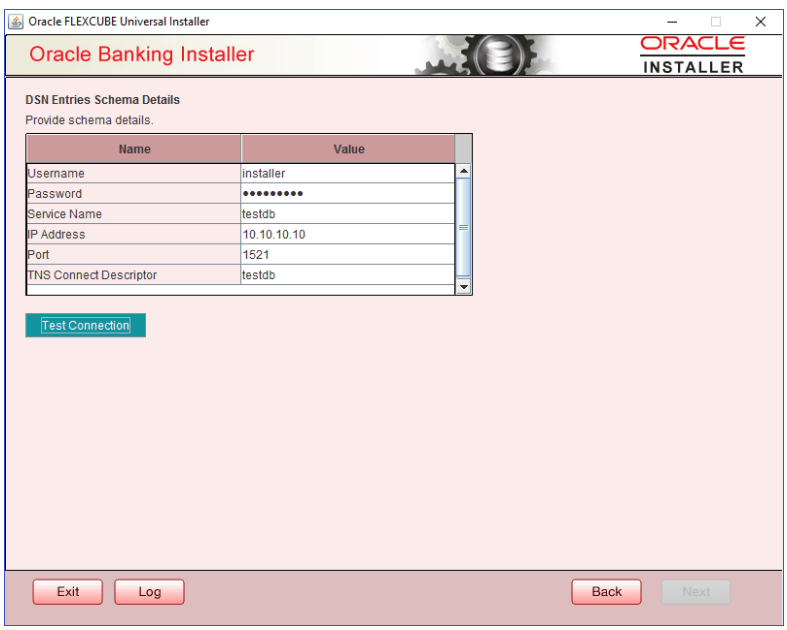Select IP Address value 10.10.10.10
This screenshot has width=787, height=630.
coord(347,234)
